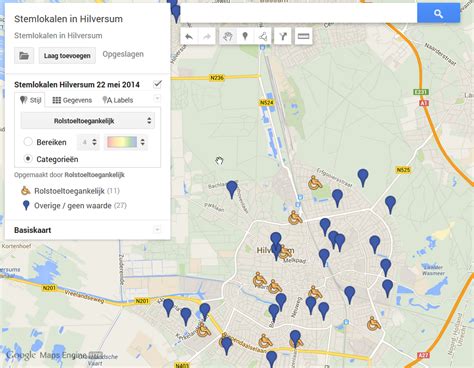Open the add directions tool
Screen dimensions: 474x368
tap(283, 36)
